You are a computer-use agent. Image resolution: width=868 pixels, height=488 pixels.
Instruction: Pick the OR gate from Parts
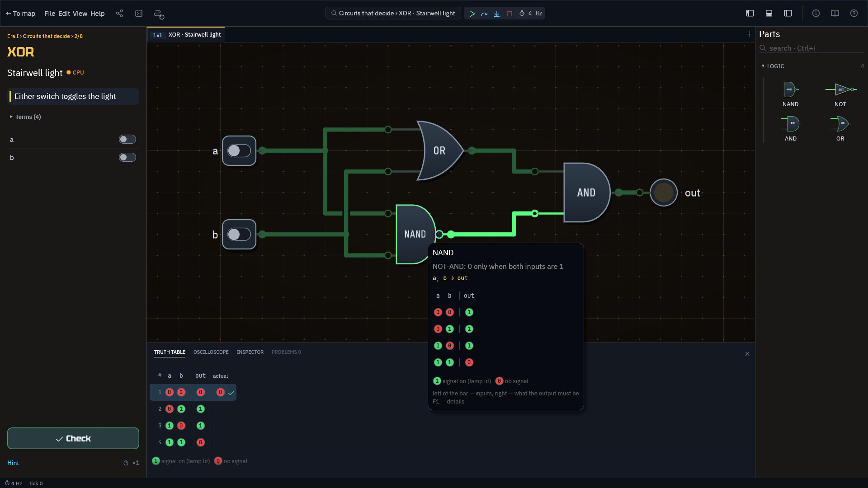pyautogui.click(x=840, y=129)
